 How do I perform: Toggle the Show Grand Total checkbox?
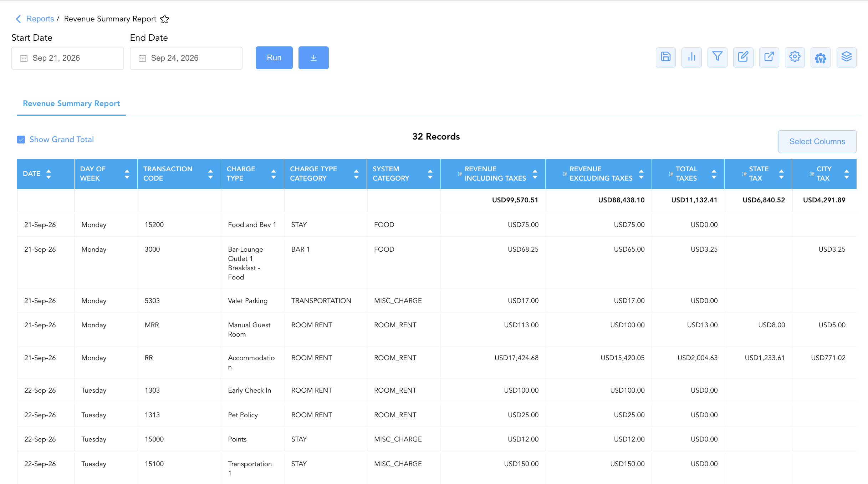[21, 140]
